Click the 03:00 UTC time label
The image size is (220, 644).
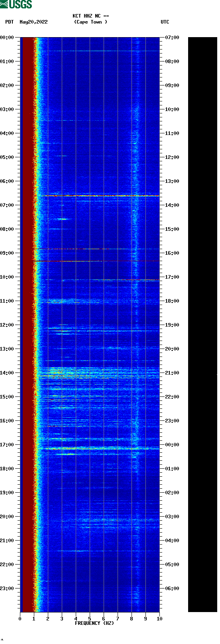172,517
